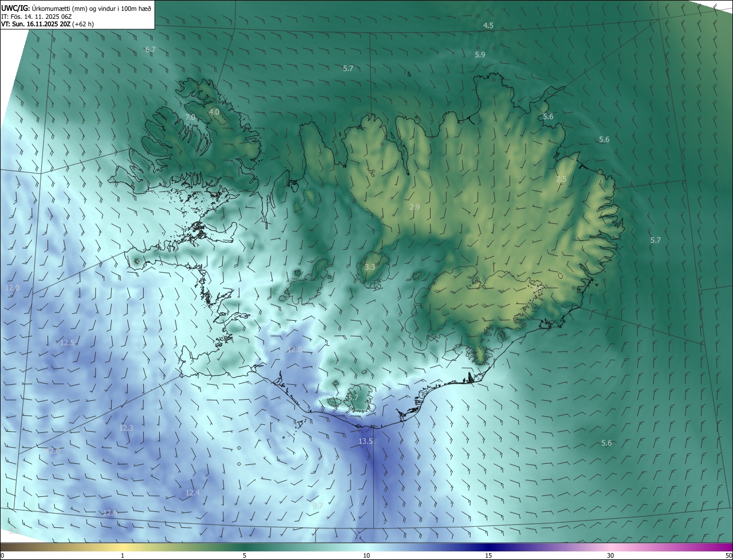Click the 2.9 value in north Iceland
733x560 pixels.
coord(415,207)
